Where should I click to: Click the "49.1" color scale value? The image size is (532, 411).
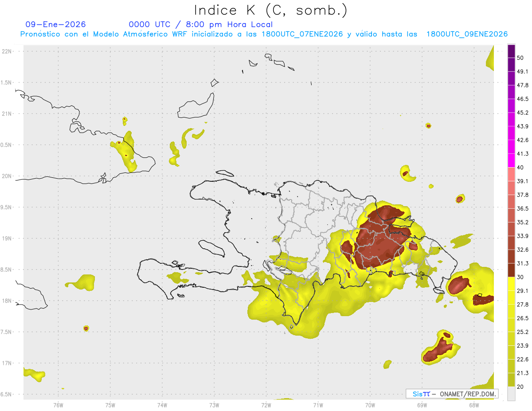[x=523, y=71]
